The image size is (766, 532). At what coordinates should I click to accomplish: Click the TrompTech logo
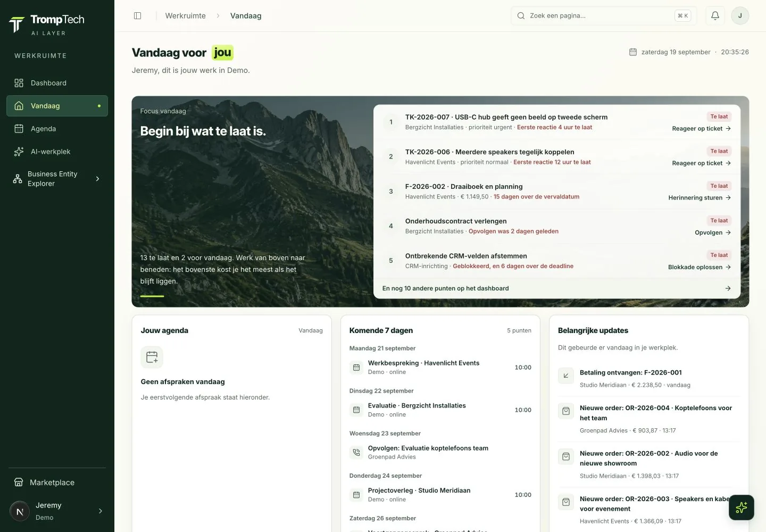(47, 24)
